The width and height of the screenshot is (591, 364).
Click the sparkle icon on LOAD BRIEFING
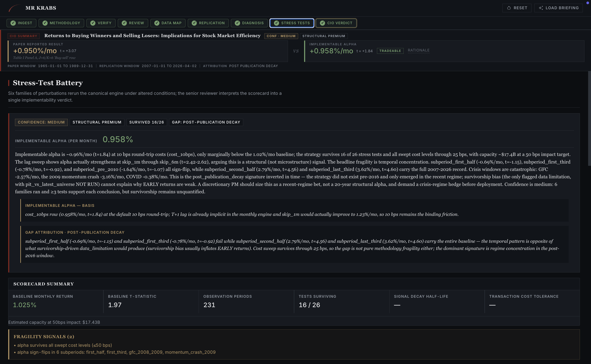pyautogui.click(x=541, y=8)
